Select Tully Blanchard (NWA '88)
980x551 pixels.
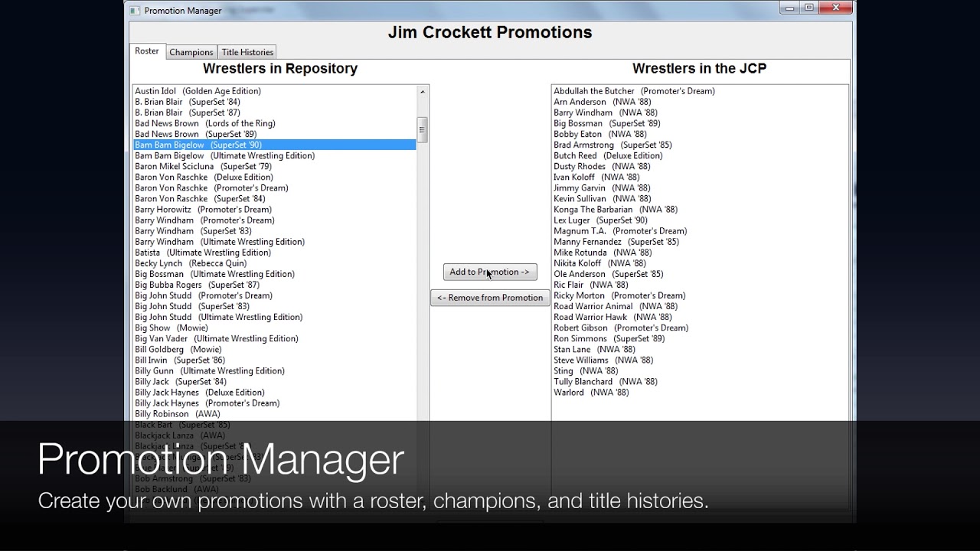click(700, 381)
